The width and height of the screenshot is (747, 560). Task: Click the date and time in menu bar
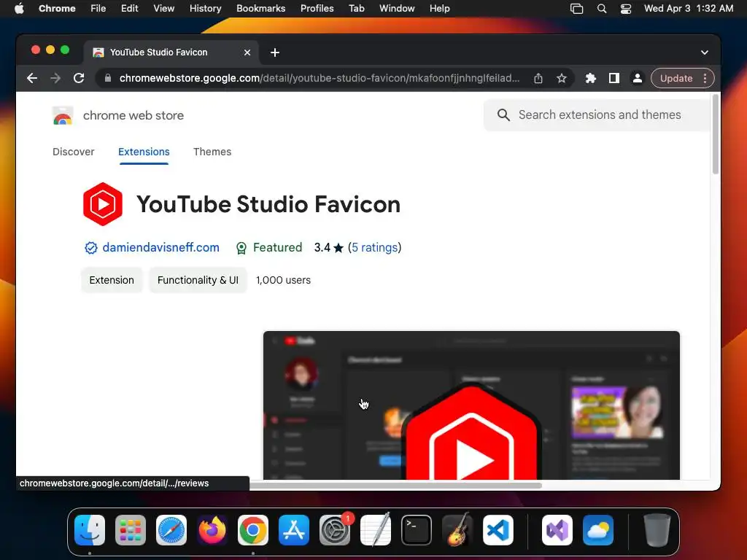[x=689, y=9]
